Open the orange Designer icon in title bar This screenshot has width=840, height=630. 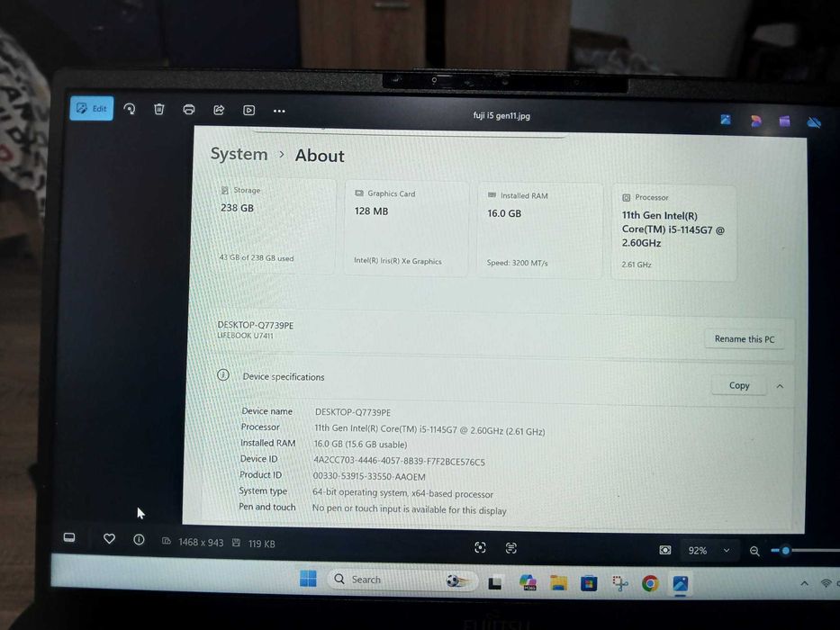(755, 121)
